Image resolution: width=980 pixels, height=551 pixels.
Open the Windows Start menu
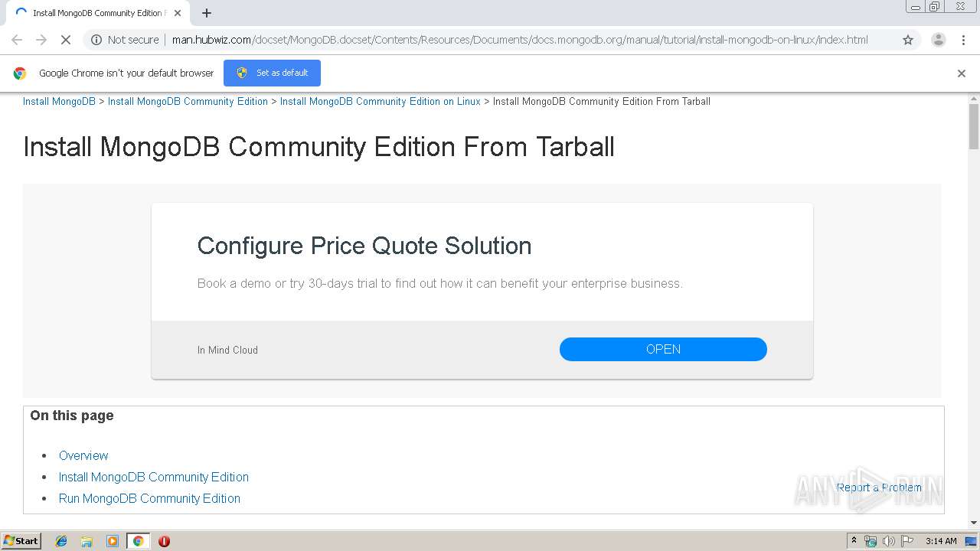(x=21, y=540)
